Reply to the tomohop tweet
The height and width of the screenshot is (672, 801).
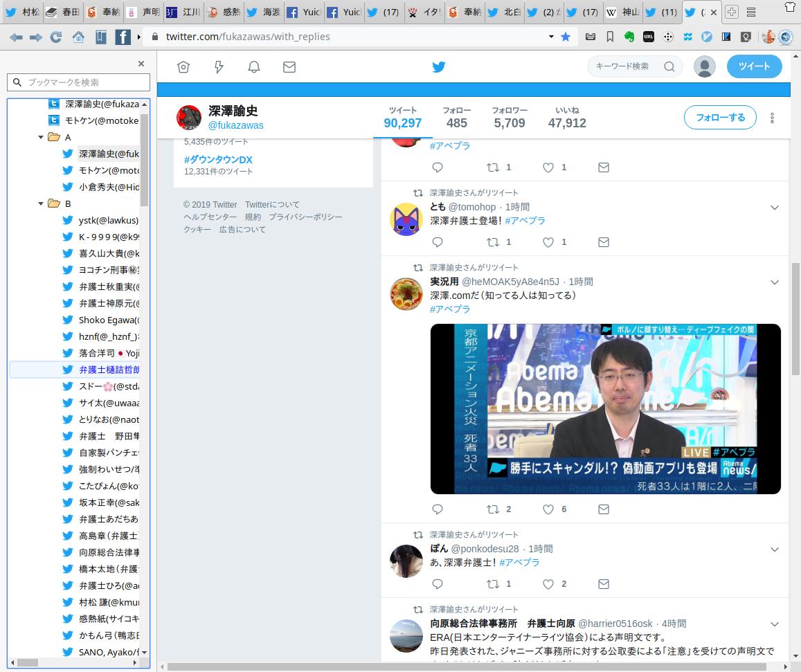coord(438,242)
